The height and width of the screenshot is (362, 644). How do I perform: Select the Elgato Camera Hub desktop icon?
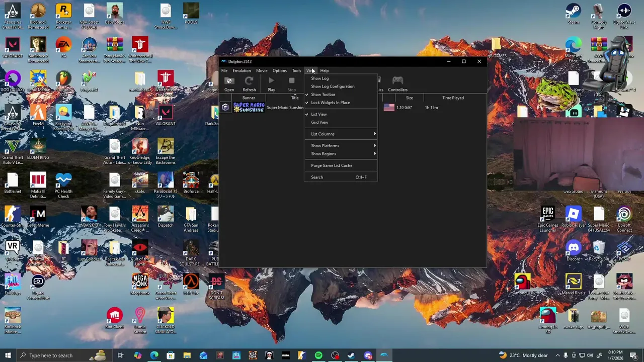pos(38,288)
